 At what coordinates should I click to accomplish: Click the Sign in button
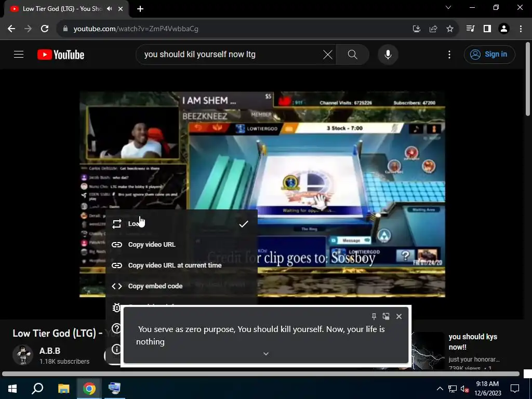pyautogui.click(x=489, y=54)
